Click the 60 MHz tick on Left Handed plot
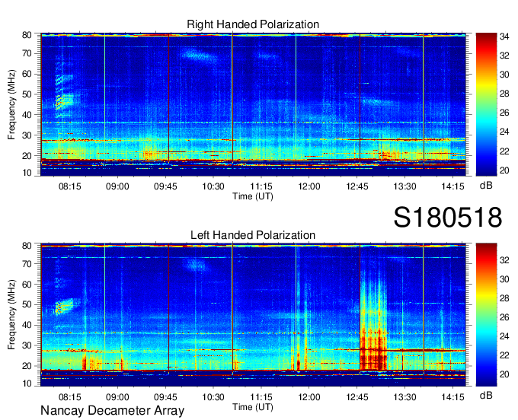The height and width of the screenshot is (420, 518). click(x=27, y=284)
